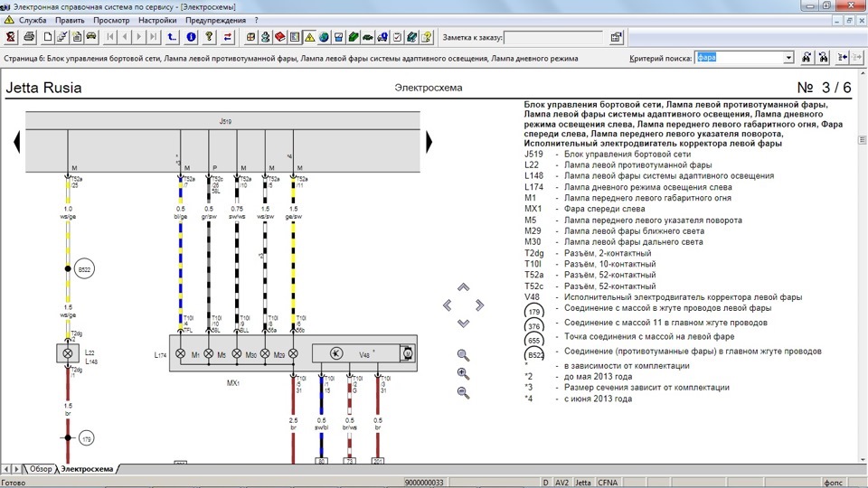Open the blue info circle icon
Viewport: 868px width, 488px height.
tap(191, 37)
